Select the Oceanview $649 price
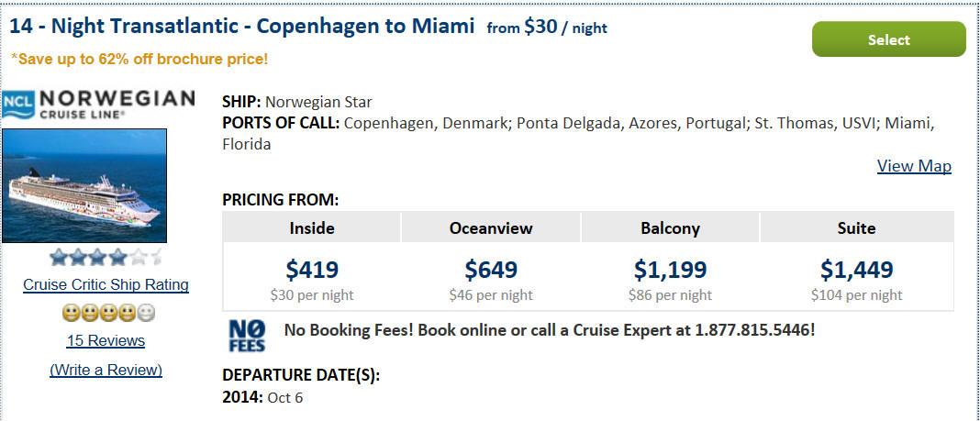 click(491, 270)
